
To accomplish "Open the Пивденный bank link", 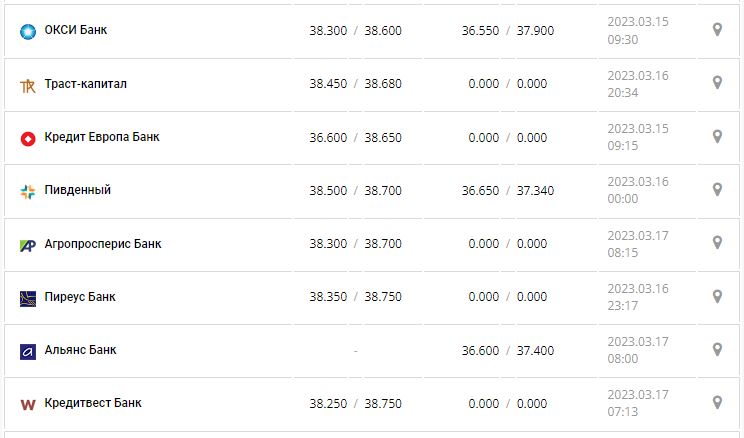I will click(78, 190).
